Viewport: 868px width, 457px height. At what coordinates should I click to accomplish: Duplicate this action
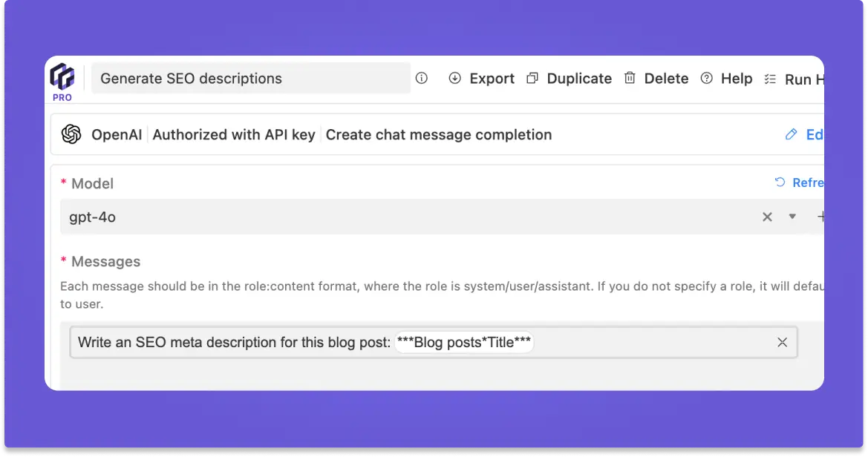(570, 79)
